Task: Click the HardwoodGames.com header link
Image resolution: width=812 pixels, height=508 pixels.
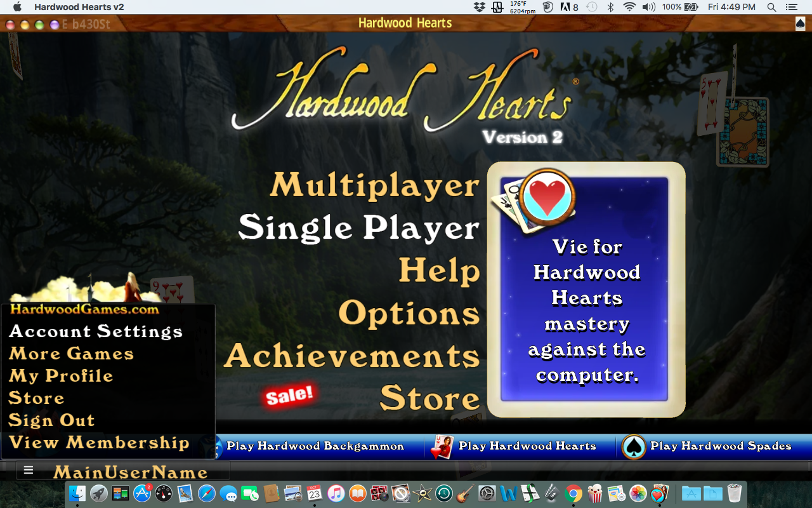Action: [x=84, y=309]
